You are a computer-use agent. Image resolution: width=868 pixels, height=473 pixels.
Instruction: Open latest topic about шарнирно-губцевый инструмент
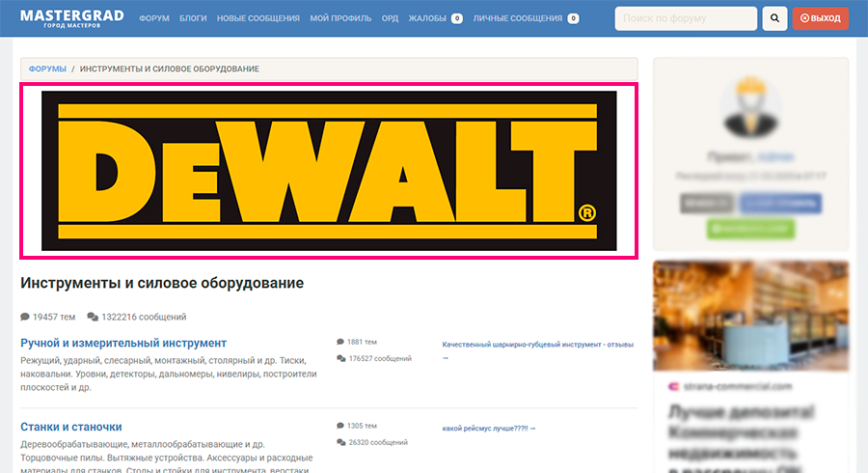537,345
